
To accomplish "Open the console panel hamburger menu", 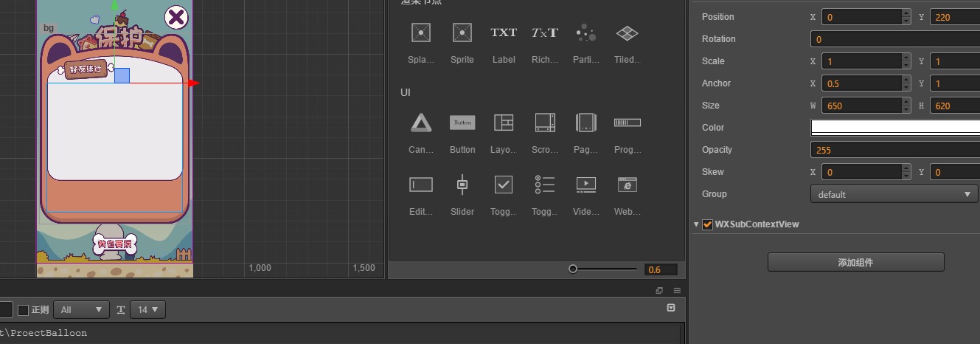I will (x=677, y=290).
